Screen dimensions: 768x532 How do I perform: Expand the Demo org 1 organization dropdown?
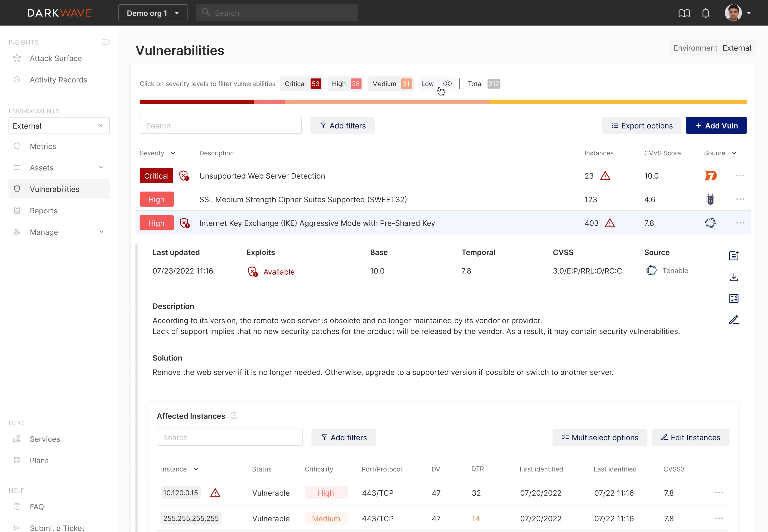tap(153, 13)
